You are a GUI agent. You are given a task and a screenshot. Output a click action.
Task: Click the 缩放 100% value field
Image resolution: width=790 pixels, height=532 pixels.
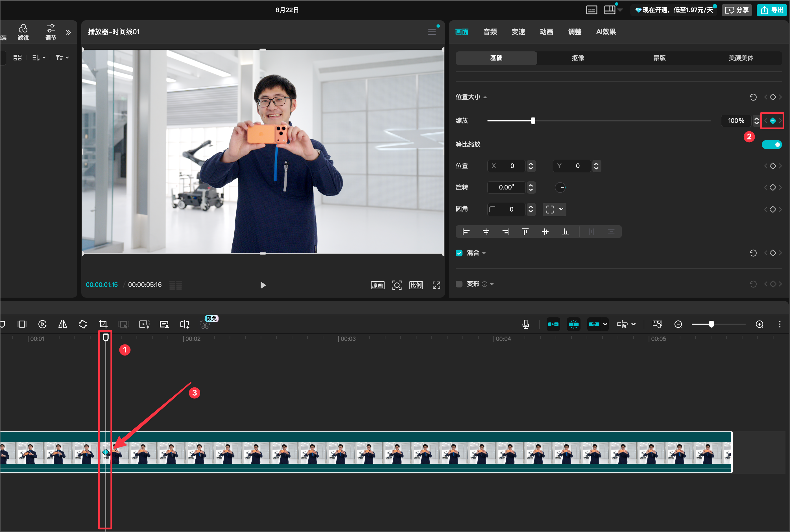736,121
